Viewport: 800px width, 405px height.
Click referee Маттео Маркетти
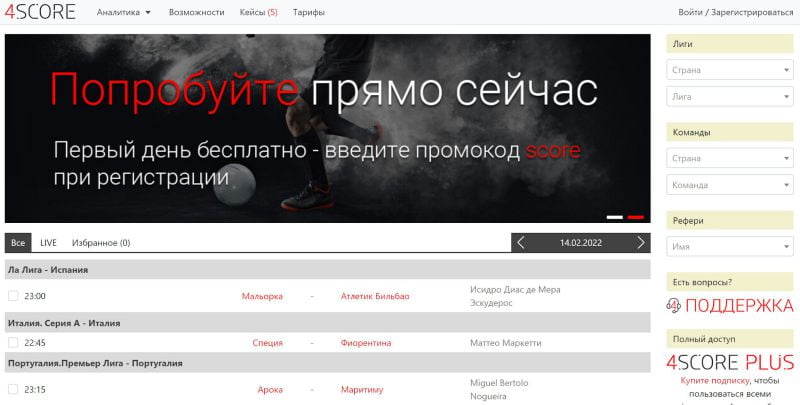point(506,343)
